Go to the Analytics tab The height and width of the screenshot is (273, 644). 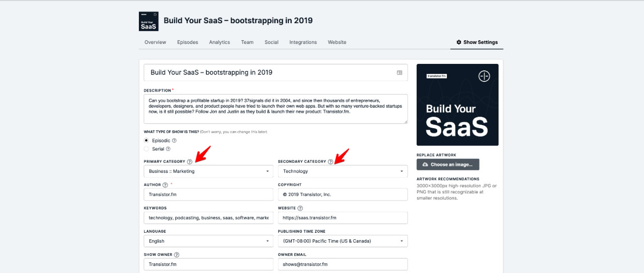[x=219, y=42]
